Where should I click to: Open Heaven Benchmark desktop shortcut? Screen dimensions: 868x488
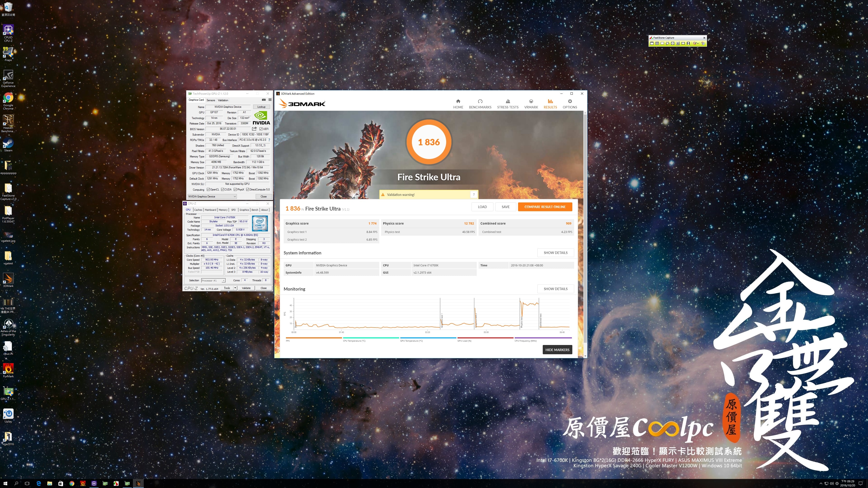tap(8, 124)
